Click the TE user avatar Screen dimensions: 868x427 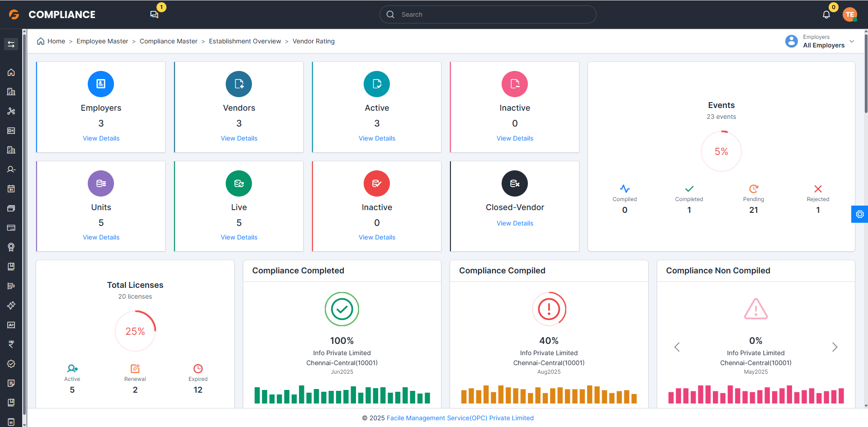[x=850, y=14]
